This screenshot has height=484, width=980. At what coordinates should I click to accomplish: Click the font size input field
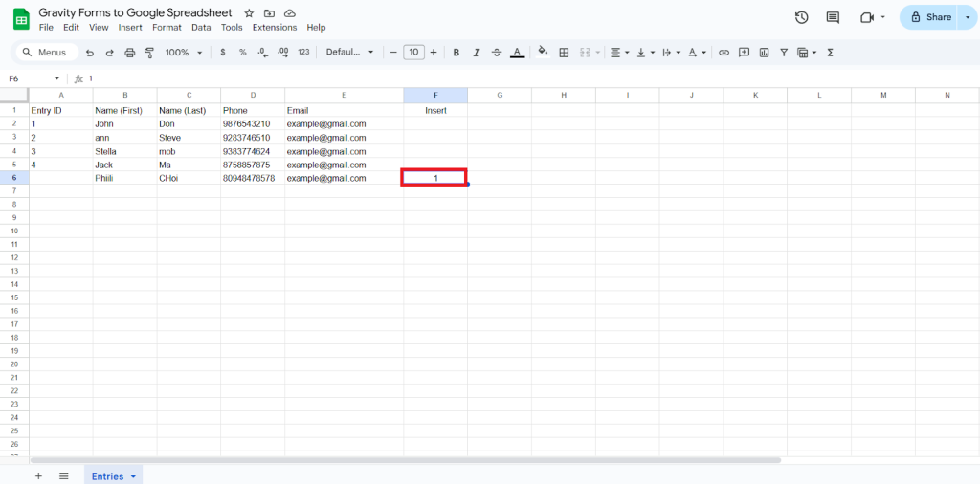[413, 53]
